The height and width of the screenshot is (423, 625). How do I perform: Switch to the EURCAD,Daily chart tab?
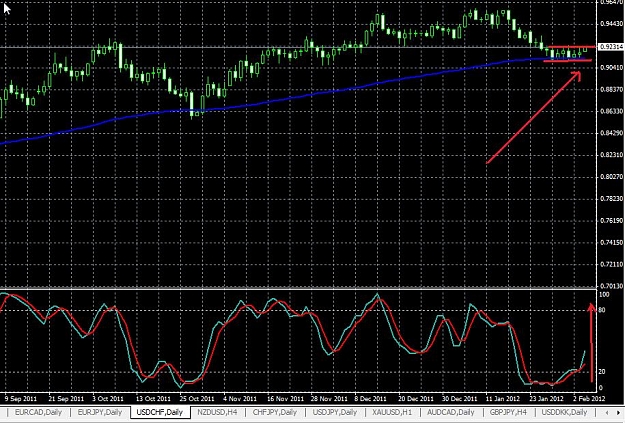(x=38, y=412)
